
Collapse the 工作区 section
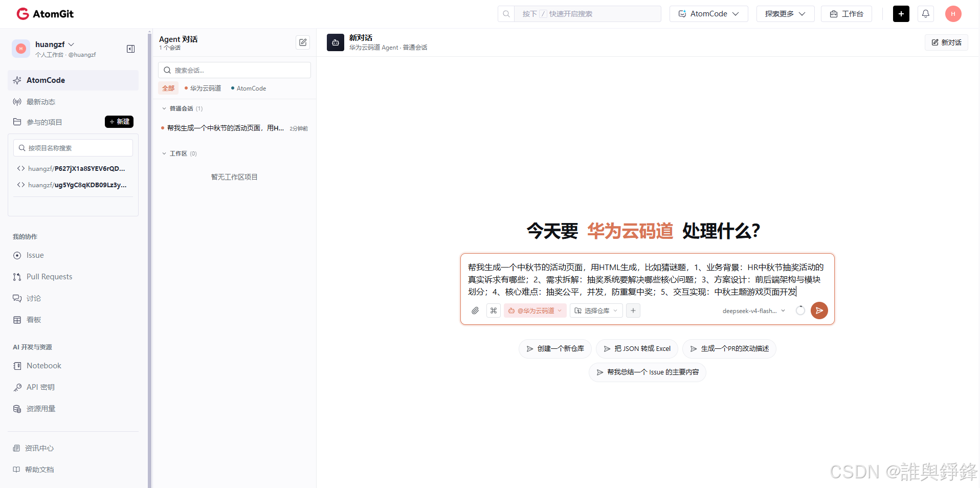180,153
